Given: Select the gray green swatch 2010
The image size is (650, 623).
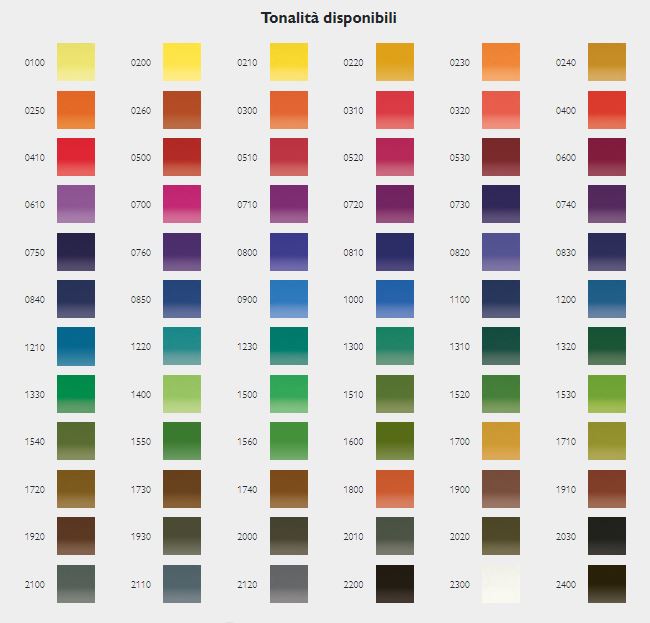Looking at the screenshot, I should point(395,536).
